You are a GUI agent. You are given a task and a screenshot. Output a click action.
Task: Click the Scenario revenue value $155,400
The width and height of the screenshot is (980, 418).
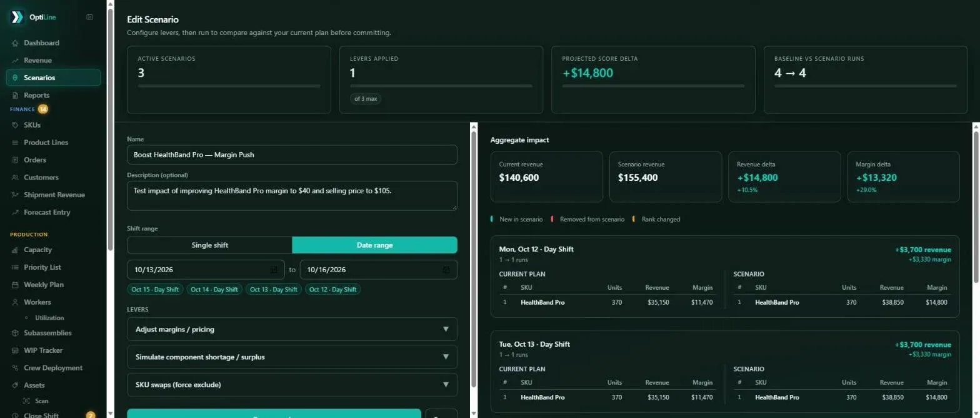click(x=637, y=178)
